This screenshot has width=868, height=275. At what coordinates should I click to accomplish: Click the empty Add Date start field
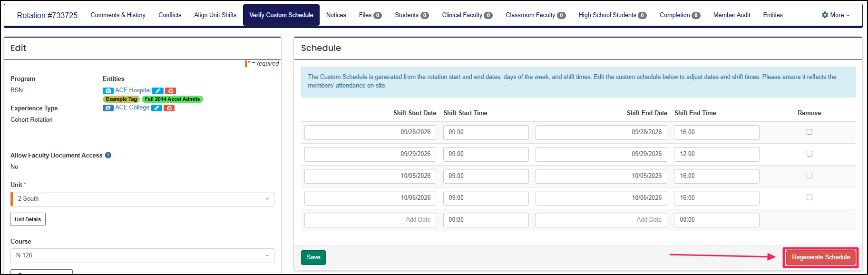click(x=370, y=220)
